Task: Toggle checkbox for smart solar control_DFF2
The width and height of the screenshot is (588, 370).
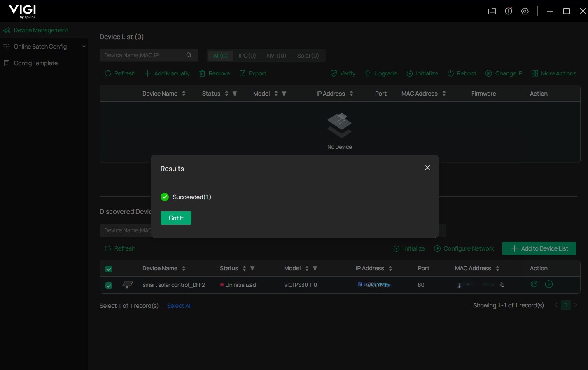Action: click(x=109, y=286)
